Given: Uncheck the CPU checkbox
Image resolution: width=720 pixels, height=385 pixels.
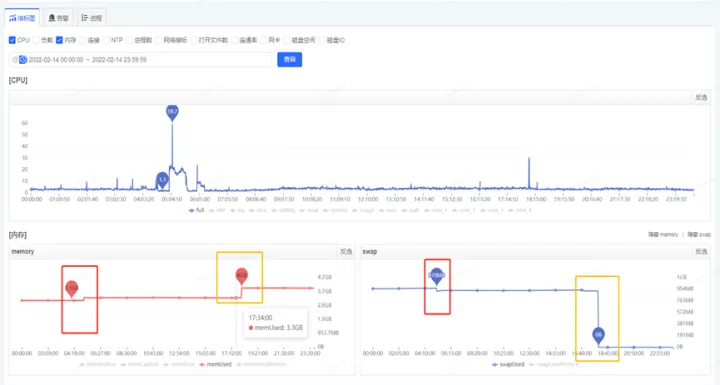Looking at the screenshot, I should coord(12,40).
